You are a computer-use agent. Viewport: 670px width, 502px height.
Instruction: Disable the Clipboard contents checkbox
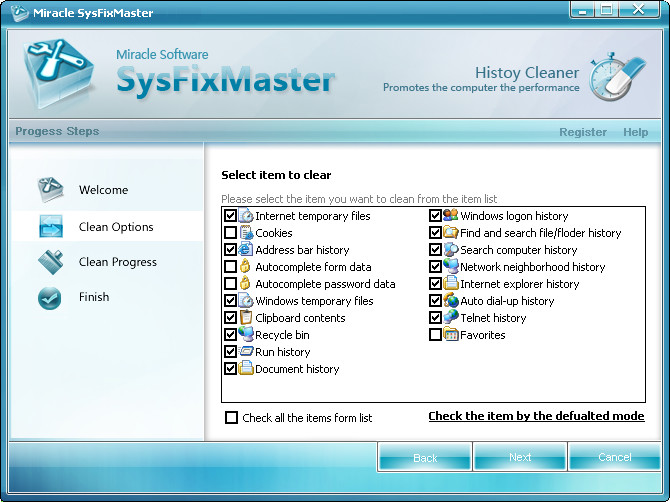tap(230, 317)
